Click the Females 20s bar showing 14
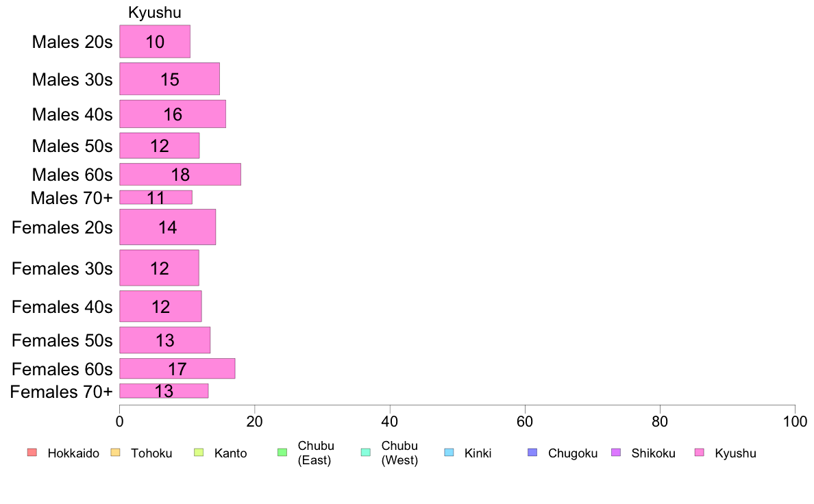Image resolution: width=814 pixels, height=504 pixels. coord(168,227)
